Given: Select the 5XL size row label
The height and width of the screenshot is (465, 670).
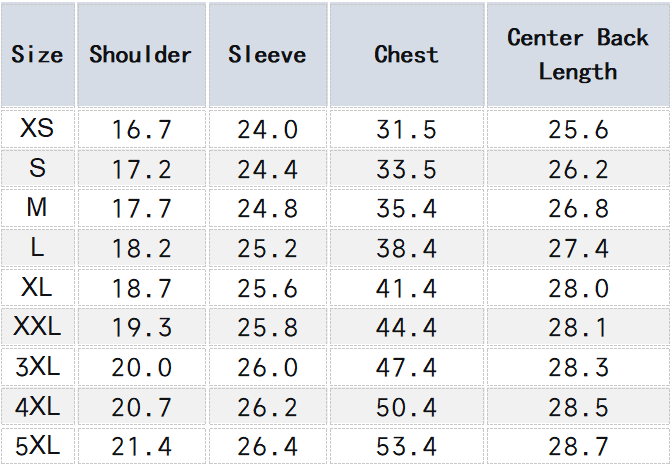Looking at the screenshot, I should 37,446.
